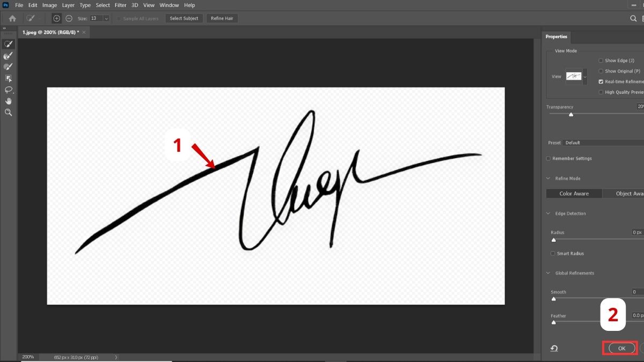644x362 pixels.
Task: Select the Lasso tool
Action: 8,90
